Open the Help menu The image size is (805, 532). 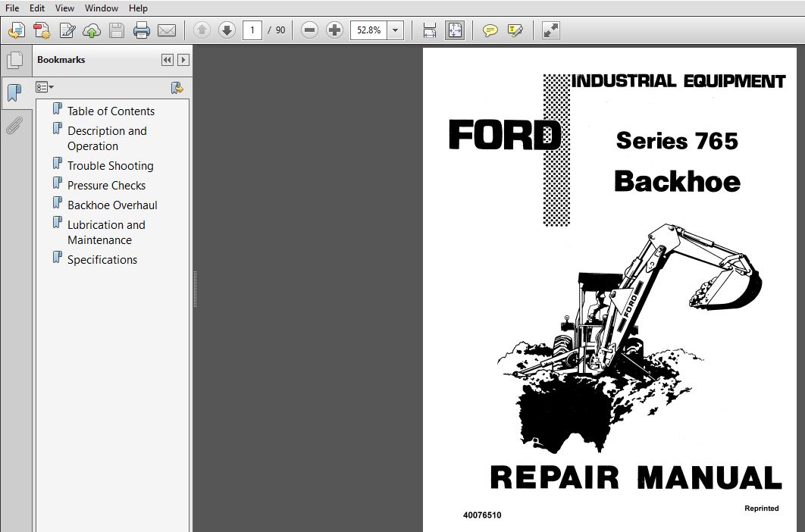click(138, 8)
